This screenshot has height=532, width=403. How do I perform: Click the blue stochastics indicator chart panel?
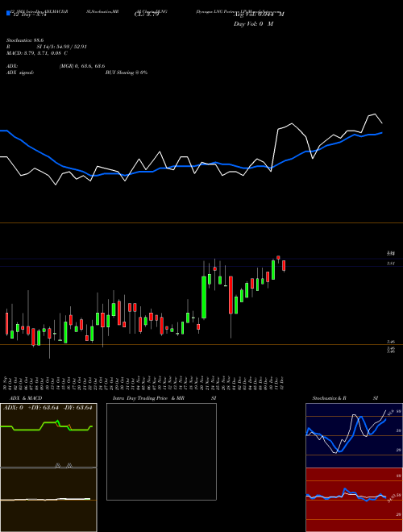(354, 435)
